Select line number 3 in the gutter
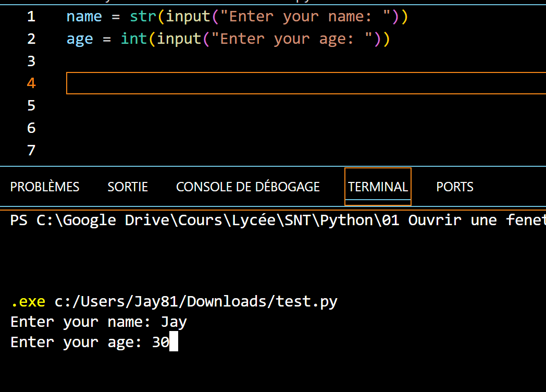Viewport: 546px width, 392px height. pyautogui.click(x=31, y=62)
